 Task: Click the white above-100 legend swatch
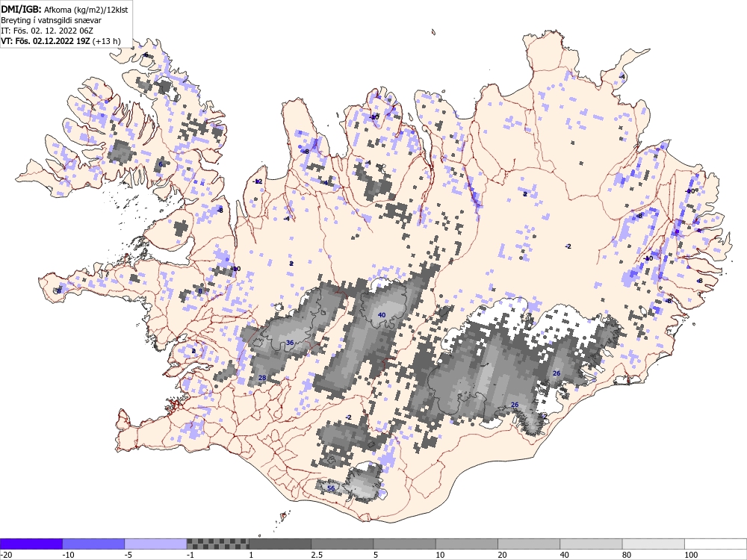pos(716,544)
